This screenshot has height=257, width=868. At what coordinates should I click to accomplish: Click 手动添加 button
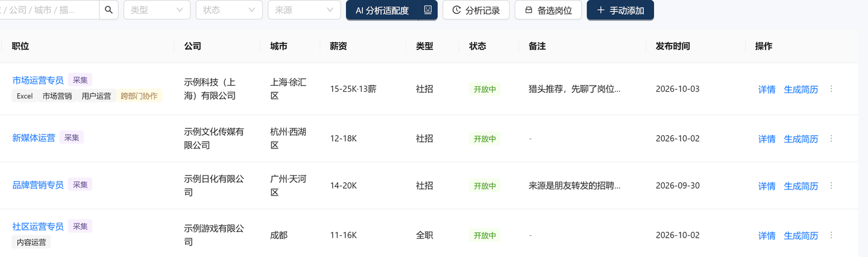pyautogui.click(x=620, y=10)
